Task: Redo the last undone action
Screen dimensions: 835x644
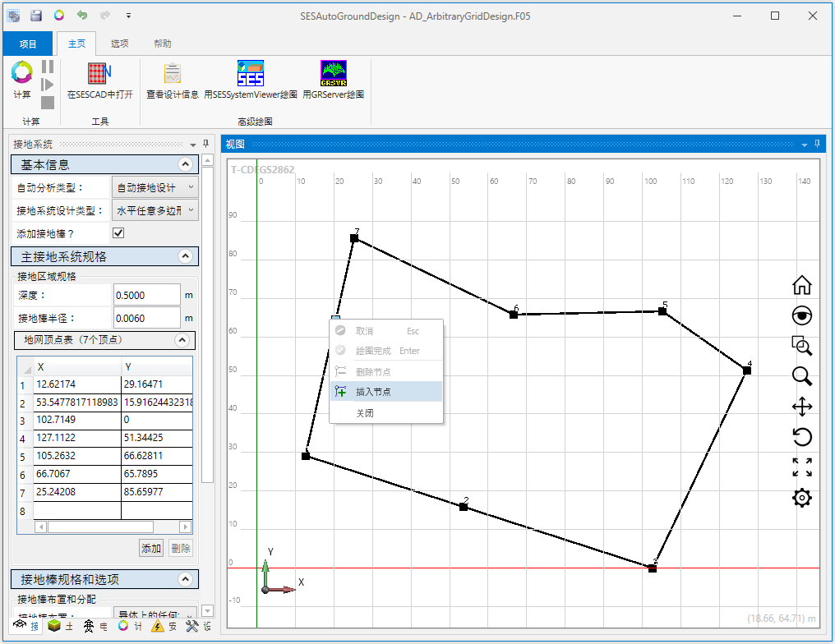Action: pyautogui.click(x=105, y=16)
